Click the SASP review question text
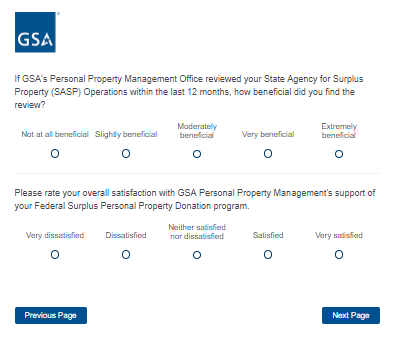Viewport: 398px width, 362px height. click(x=189, y=92)
